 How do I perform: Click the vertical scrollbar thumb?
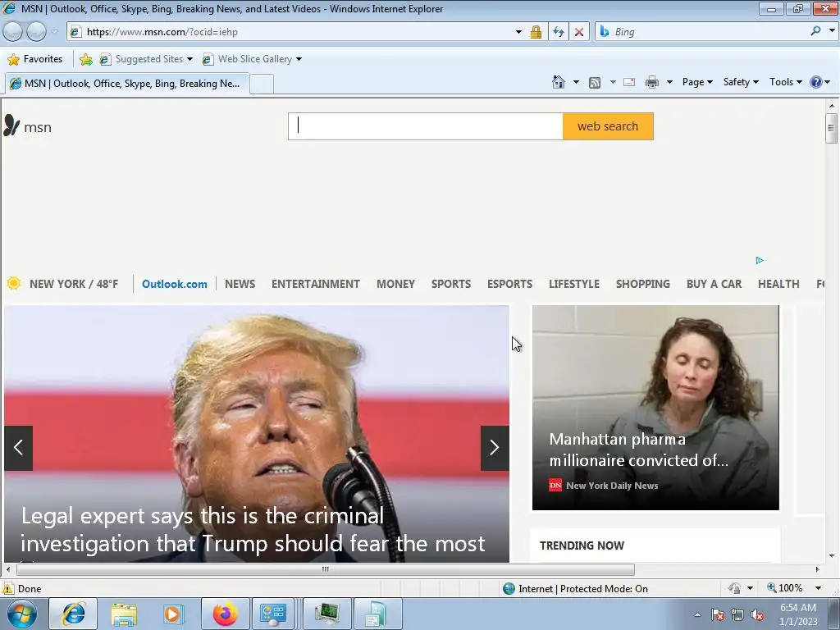pos(832,127)
